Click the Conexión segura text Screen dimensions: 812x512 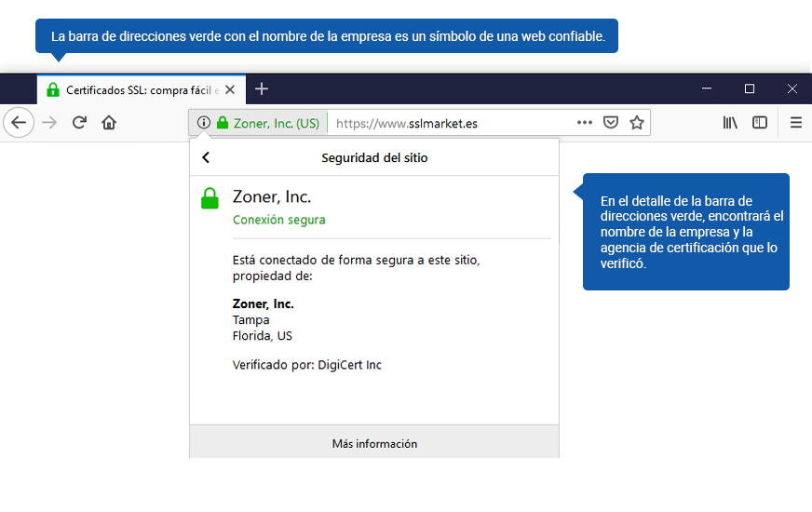tap(279, 220)
